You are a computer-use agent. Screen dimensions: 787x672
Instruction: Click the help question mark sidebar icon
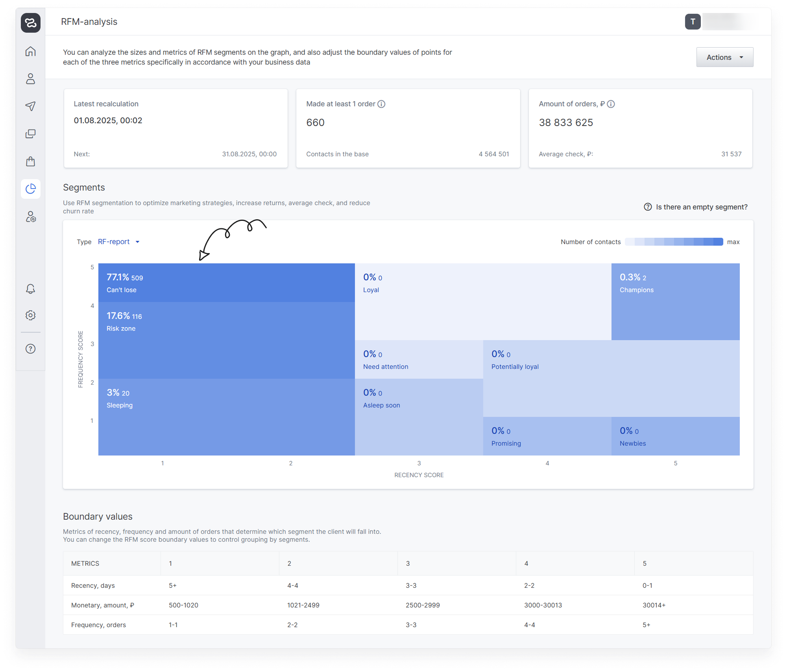pyautogui.click(x=30, y=349)
